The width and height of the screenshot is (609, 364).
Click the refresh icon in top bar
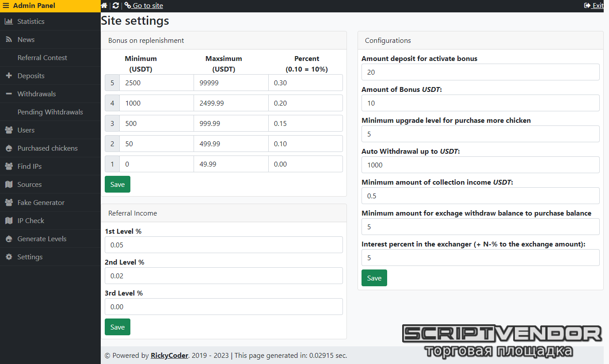pyautogui.click(x=116, y=6)
